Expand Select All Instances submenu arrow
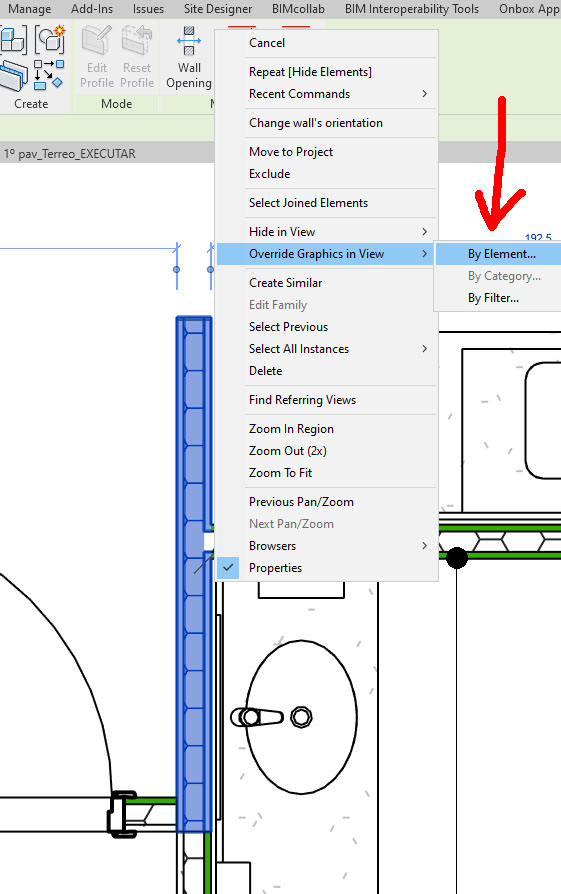Image resolution: width=561 pixels, height=894 pixels. [x=424, y=348]
